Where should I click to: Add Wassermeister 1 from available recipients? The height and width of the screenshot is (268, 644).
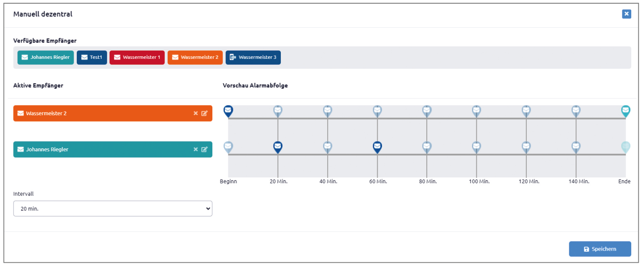click(137, 57)
